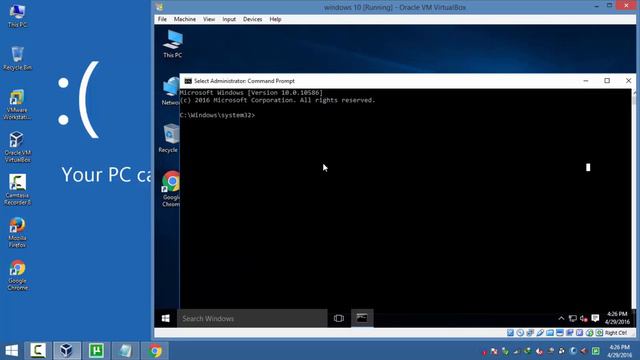Click the VirtualBox display indicator
Viewport: 640px width, 360px height.
click(x=560, y=333)
